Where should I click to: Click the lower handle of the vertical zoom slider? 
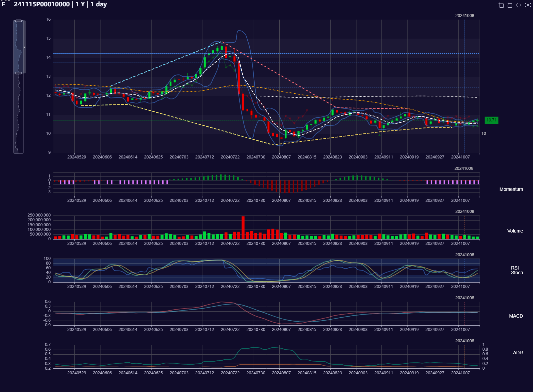click(x=19, y=73)
